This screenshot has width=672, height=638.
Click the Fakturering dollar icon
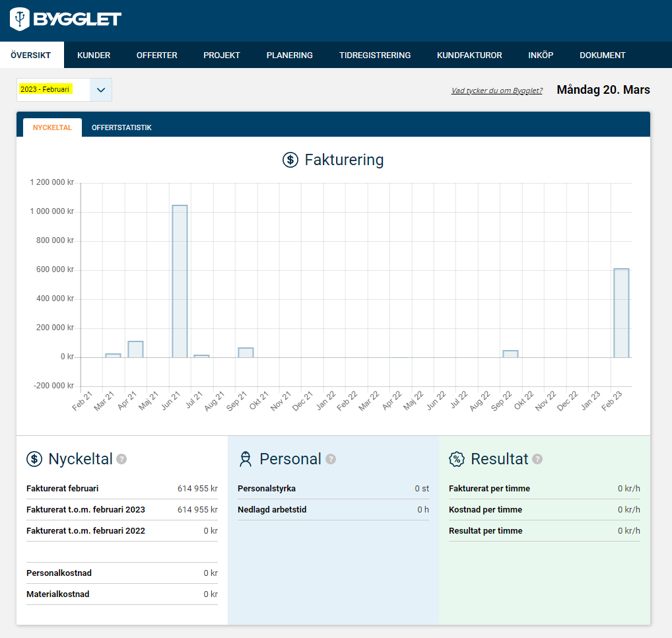(x=290, y=160)
